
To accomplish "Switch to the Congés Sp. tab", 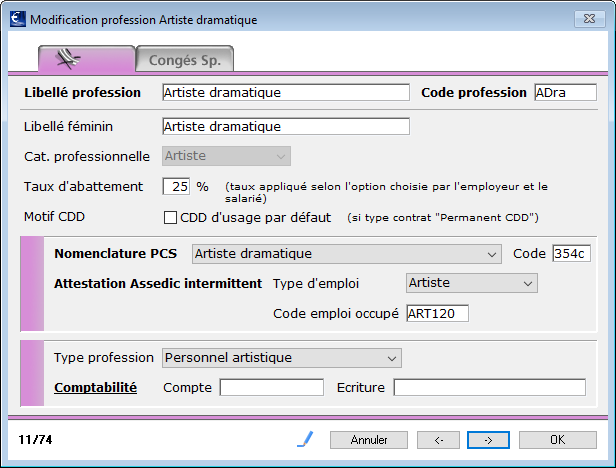I will (x=185, y=60).
